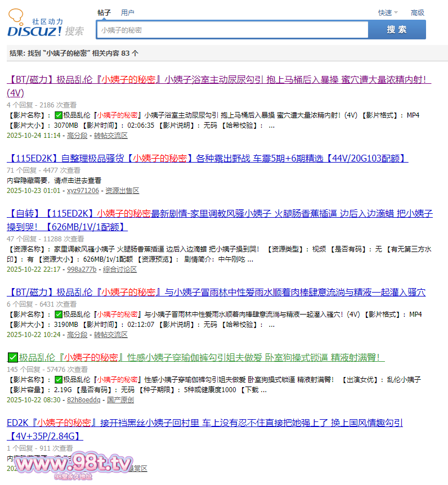The image size is (448, 485).
Task: Open author 高分段 on the 2025-10-24 result
Action: click(77, 136)
